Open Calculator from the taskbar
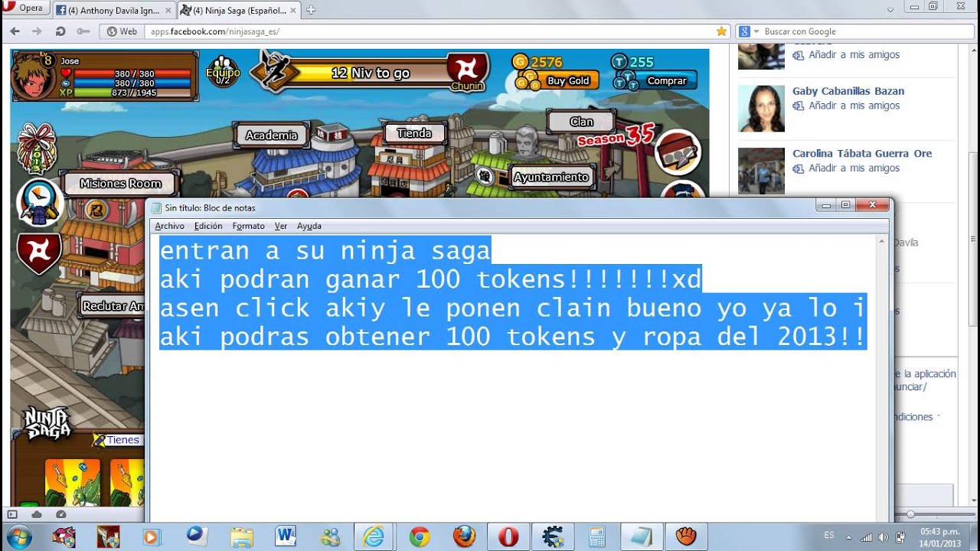The image size is (980, 551). (597, 536)
